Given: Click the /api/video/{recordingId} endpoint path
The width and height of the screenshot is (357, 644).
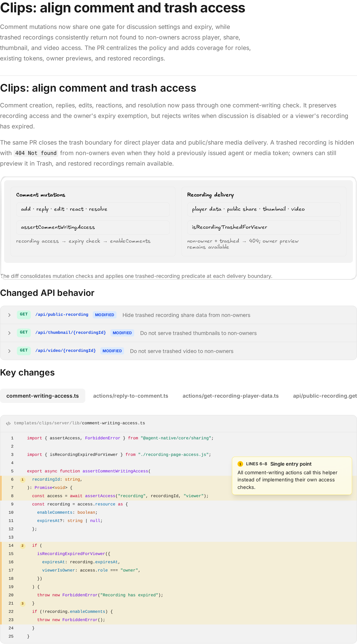Looking at the screenshot, I should coord(66,351).
